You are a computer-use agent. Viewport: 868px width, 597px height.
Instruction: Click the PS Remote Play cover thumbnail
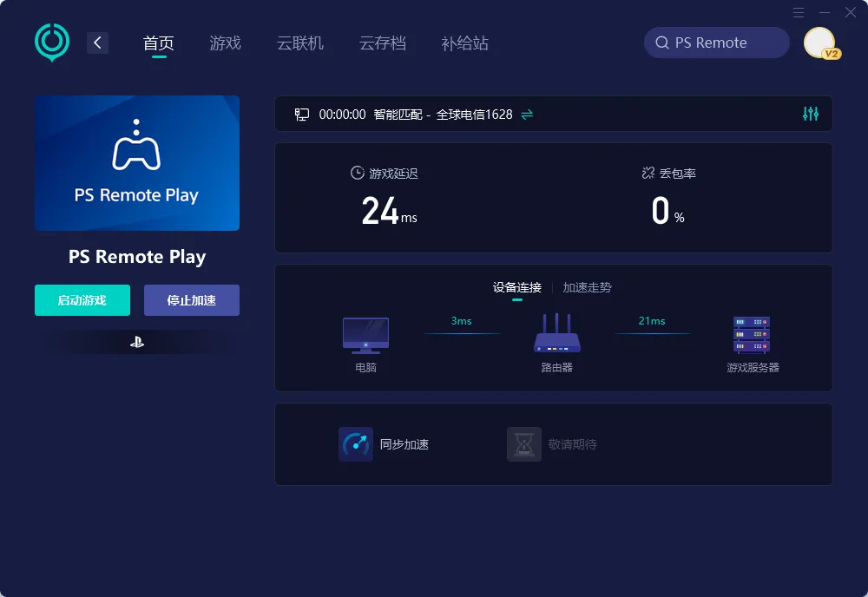coord(137,162)
